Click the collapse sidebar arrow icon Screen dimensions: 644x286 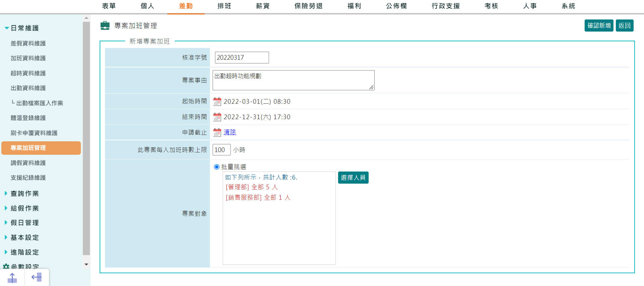(37, 277)
